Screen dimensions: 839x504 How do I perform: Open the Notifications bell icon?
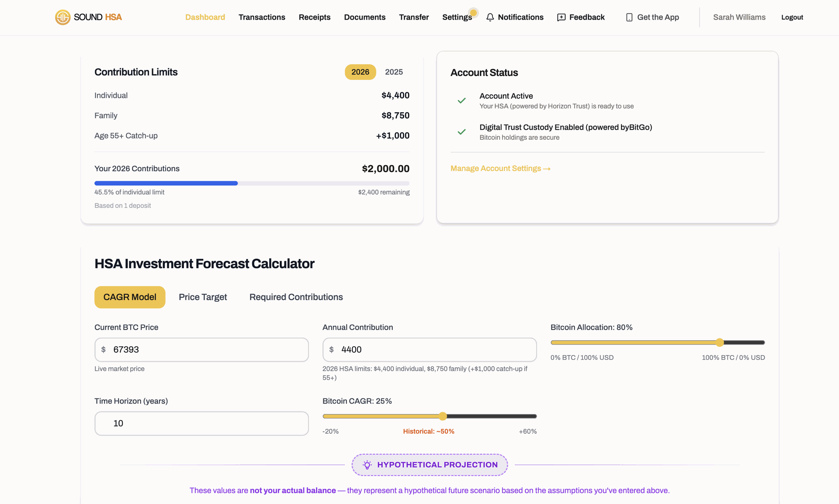[490, 17]
